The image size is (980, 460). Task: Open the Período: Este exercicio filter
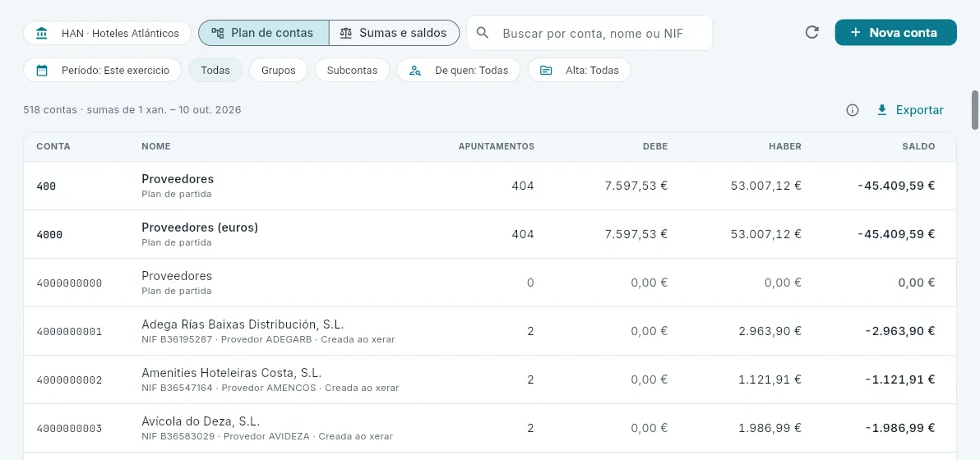coord(103,70)
